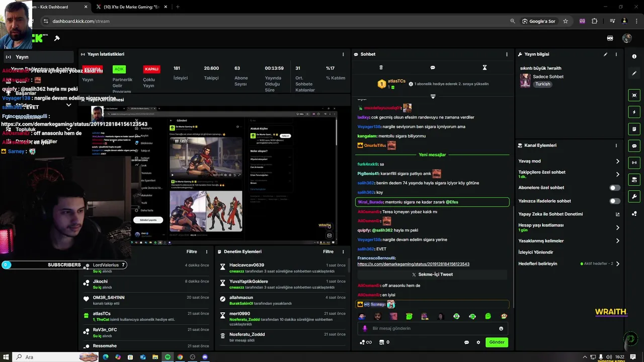Click the pin icon beside Kick logo
The image size is (644, 362).
pos(57,38)
